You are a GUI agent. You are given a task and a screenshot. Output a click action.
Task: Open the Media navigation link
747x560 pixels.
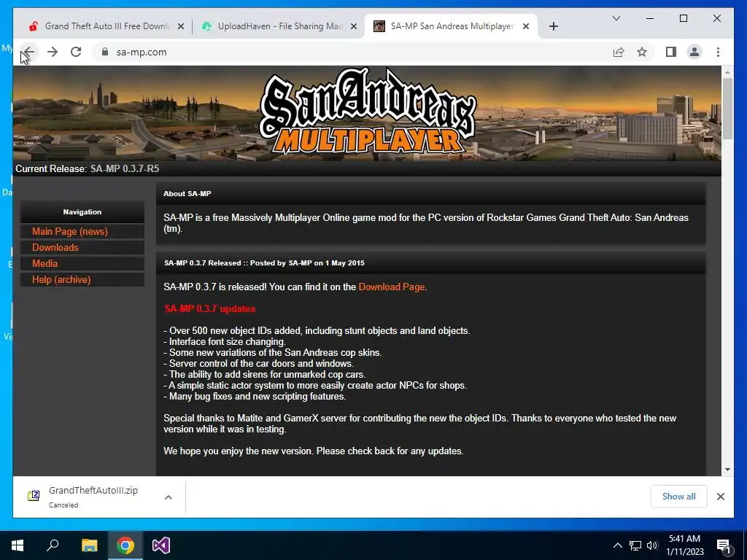coord(44,263)
